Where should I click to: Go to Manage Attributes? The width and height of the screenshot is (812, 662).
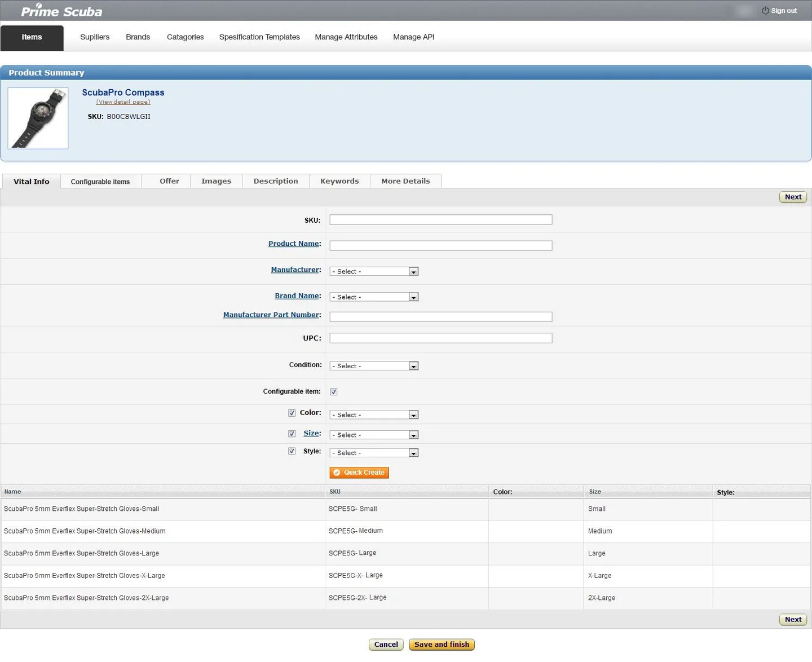[x=346, y=37]
